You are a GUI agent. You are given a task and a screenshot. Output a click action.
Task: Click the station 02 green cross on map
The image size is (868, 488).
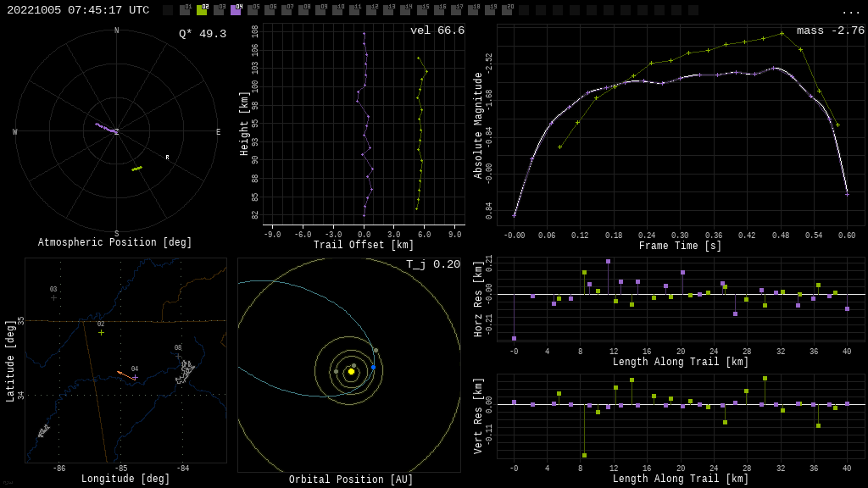[101, 332]
